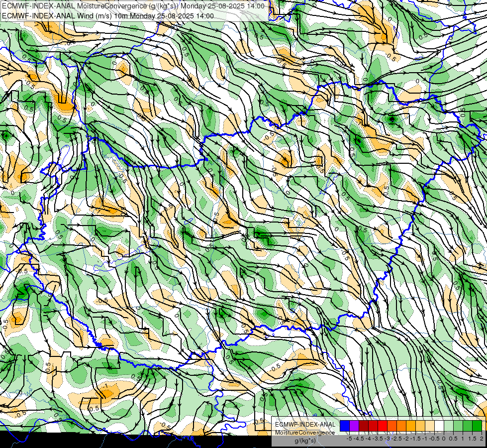Click the legend label MoistureConvergence

[305, 433]
